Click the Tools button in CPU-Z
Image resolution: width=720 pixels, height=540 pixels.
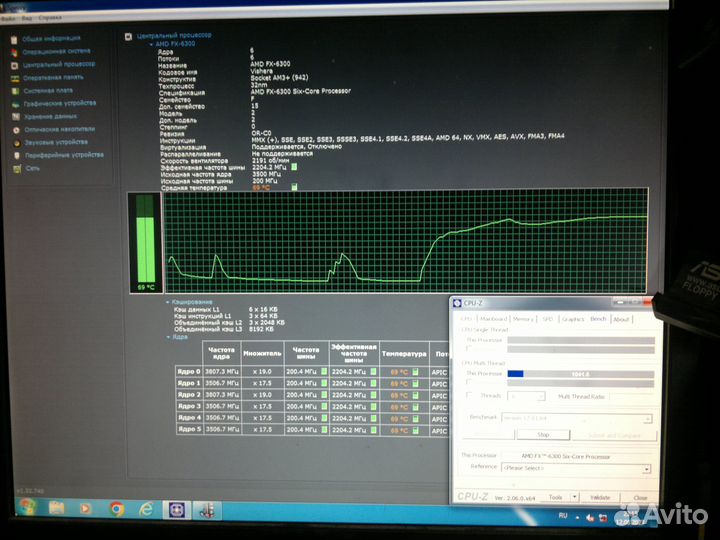(556, 497)
